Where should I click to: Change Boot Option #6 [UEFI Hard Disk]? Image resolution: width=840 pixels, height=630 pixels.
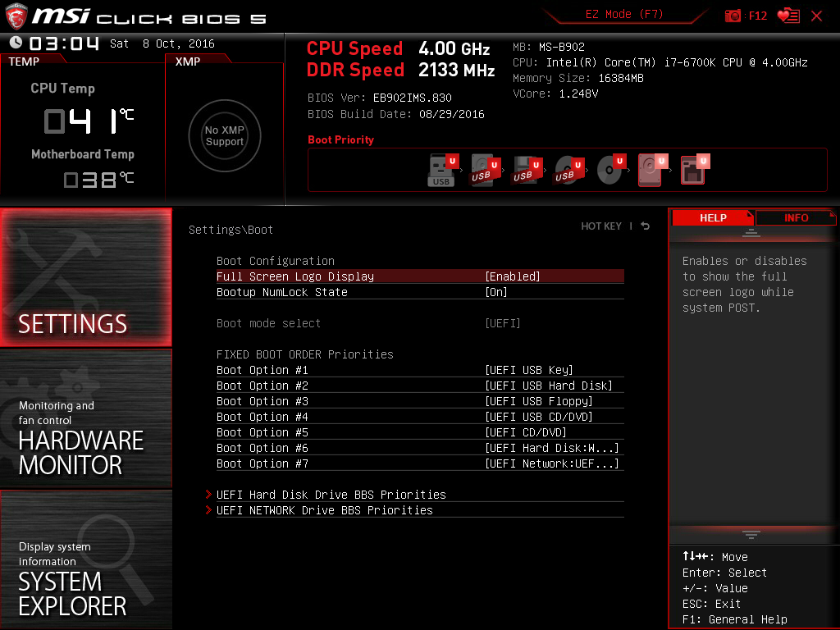pyautogui.click(x=420, y=447)
